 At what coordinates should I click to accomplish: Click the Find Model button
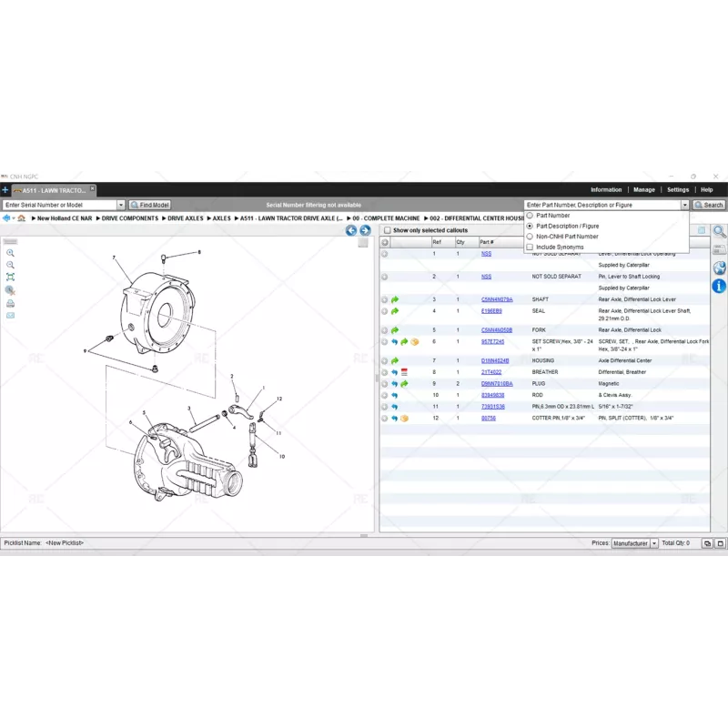point(149,205)
